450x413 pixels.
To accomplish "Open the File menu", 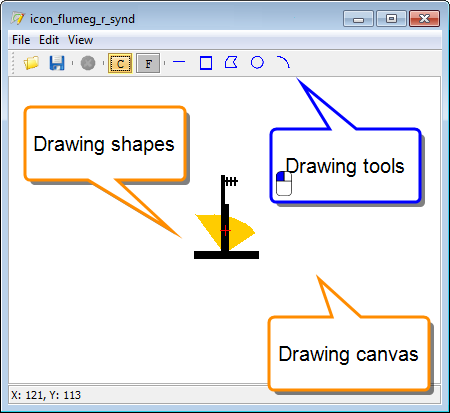I will [x=21, y=40].
